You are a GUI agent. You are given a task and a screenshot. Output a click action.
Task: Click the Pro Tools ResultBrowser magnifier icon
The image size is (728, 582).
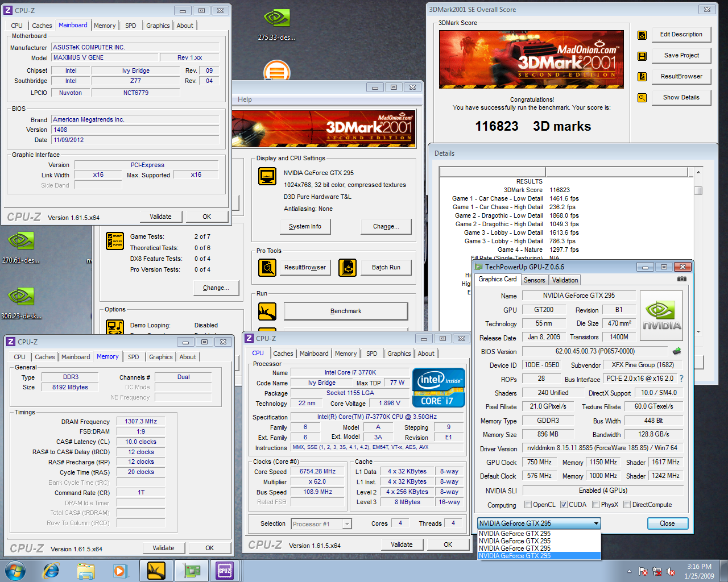[267, 267]
